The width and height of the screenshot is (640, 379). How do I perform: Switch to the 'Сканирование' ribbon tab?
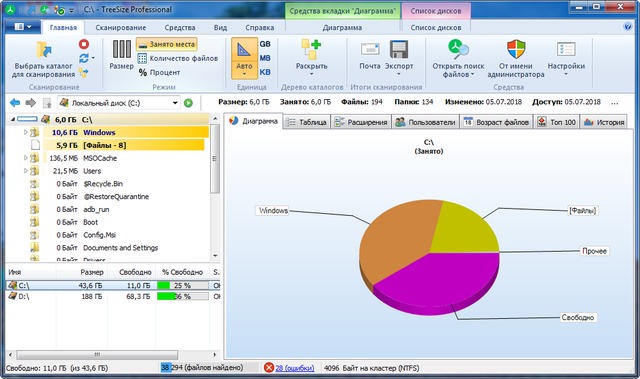(x=120, y=28)
